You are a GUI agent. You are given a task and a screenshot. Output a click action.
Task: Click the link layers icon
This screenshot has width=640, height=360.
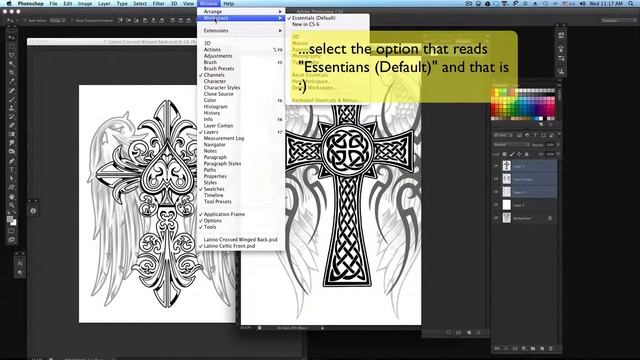pyautogui.click(x=497, y=349)
